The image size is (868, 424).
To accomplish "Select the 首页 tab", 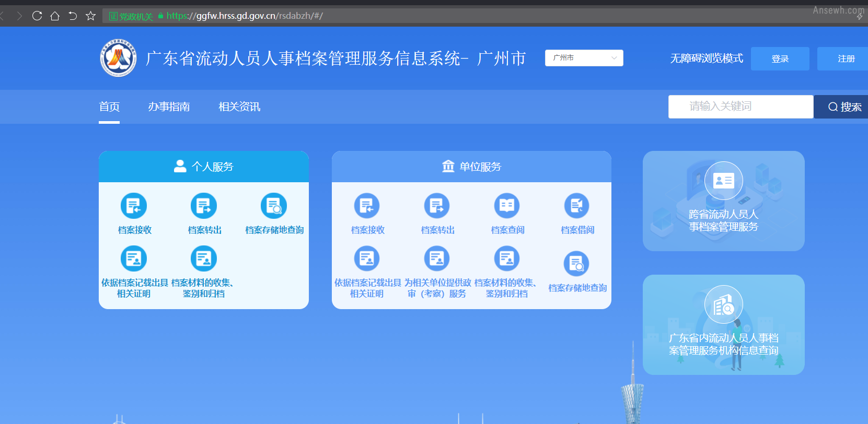I will tap(109, 107).
